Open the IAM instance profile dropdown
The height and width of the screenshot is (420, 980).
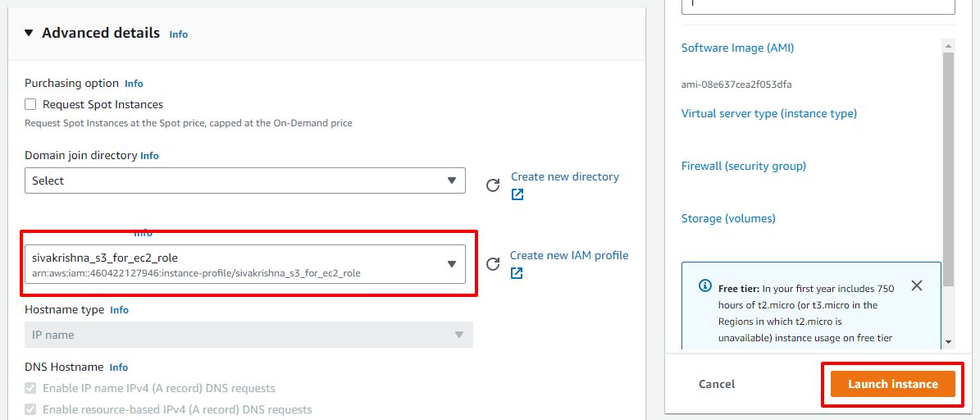[244, 264]
